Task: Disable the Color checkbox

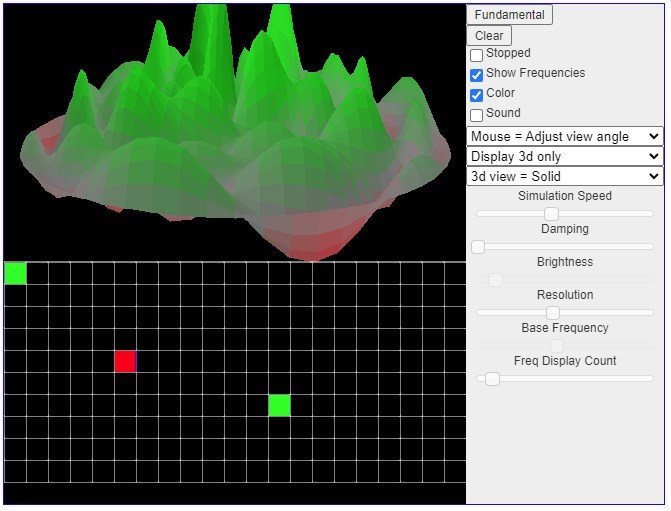Action: click(476, 95)
